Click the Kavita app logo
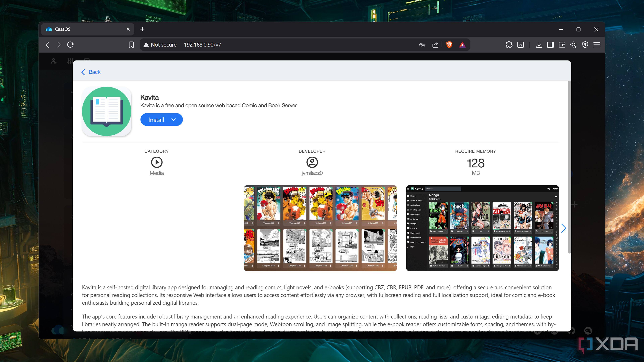 coord(107,111)
